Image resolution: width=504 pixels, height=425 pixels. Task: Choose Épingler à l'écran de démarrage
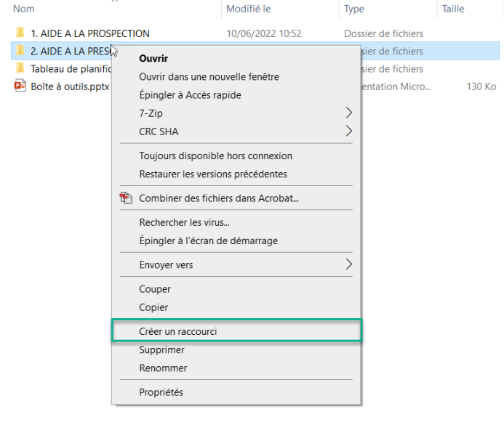(208, 240)
